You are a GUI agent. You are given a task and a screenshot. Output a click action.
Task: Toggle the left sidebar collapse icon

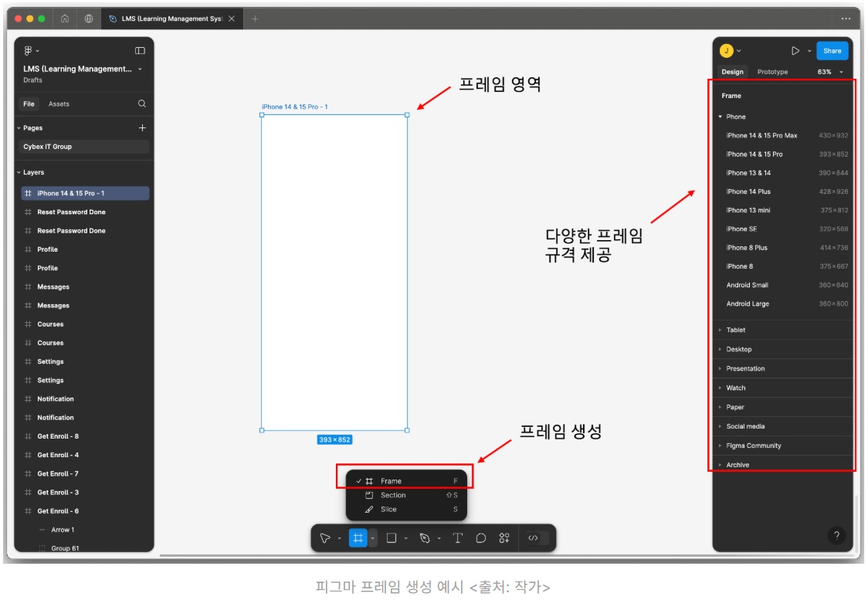pos(140,50)
